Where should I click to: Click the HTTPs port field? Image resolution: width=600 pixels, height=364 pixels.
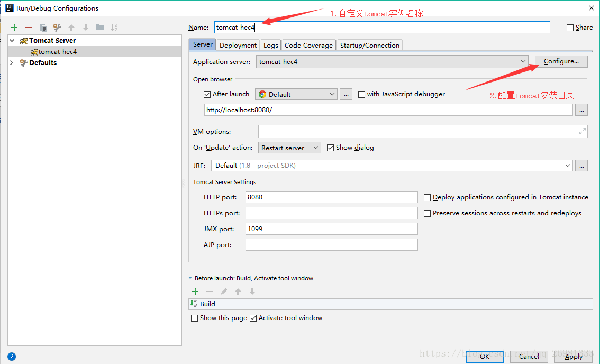click(331, 213)
